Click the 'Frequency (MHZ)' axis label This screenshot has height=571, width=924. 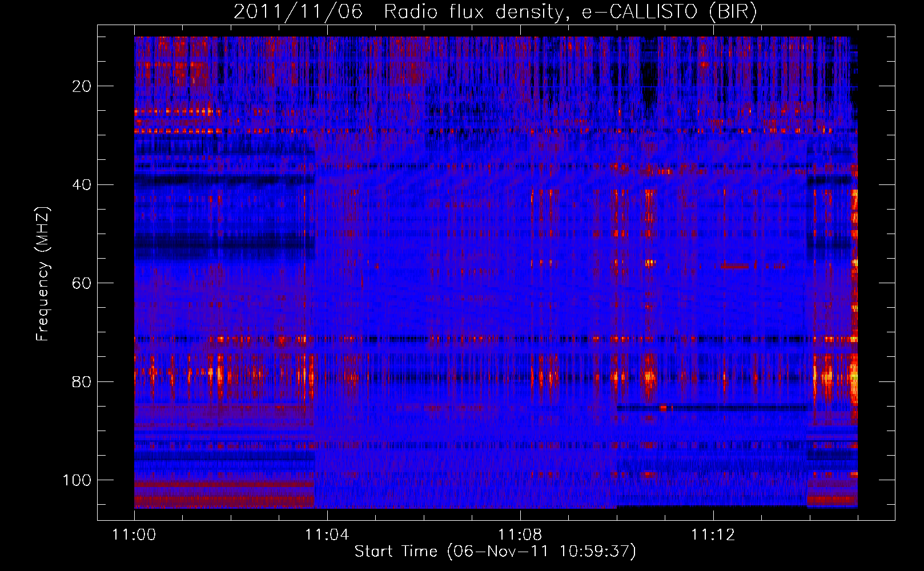coord(43,274)
